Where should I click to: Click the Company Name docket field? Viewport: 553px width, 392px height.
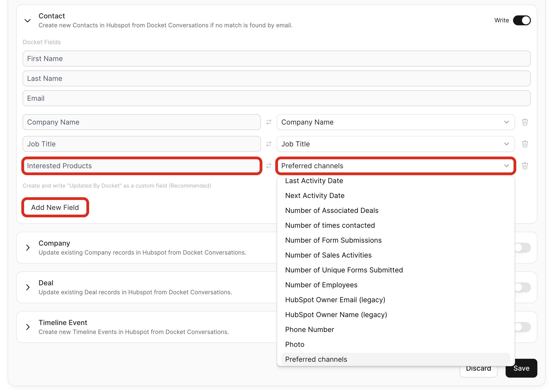tap(141, 122)
